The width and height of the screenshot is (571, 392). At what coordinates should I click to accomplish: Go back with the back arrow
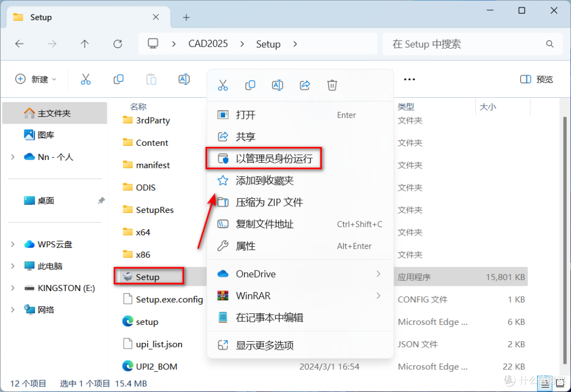point(20,44)
